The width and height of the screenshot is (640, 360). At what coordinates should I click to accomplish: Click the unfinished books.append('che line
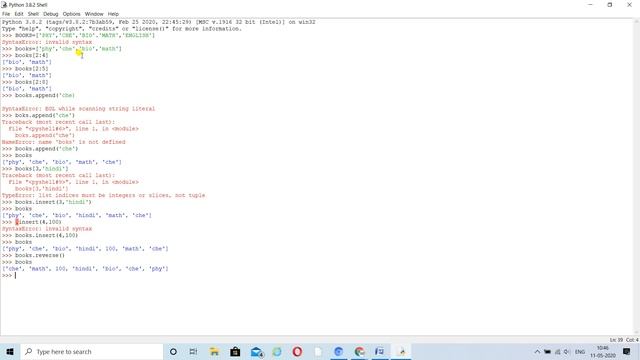click(38, 96)
